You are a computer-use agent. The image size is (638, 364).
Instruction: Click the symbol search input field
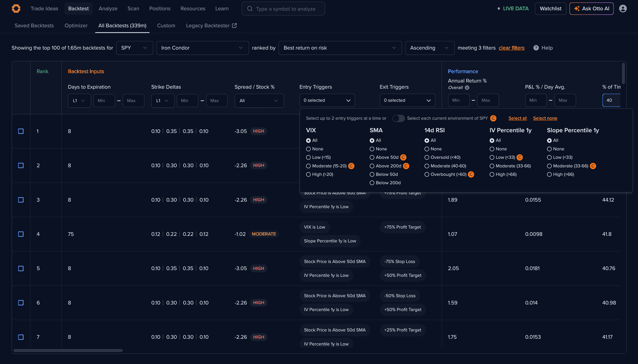click(283, 9)
